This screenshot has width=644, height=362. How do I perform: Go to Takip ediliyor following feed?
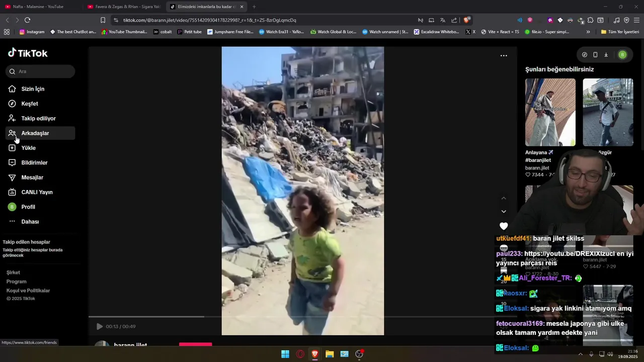(40, 118)
